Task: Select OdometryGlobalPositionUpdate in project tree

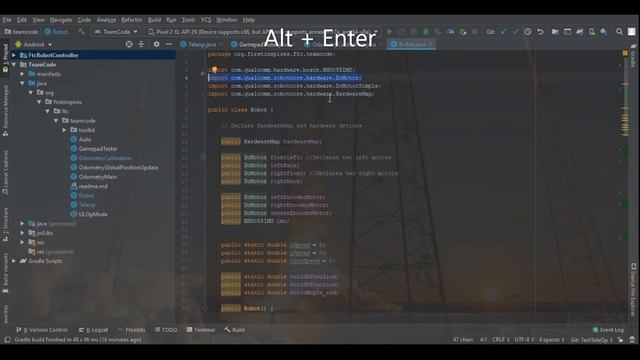Action: click(118, 167)
